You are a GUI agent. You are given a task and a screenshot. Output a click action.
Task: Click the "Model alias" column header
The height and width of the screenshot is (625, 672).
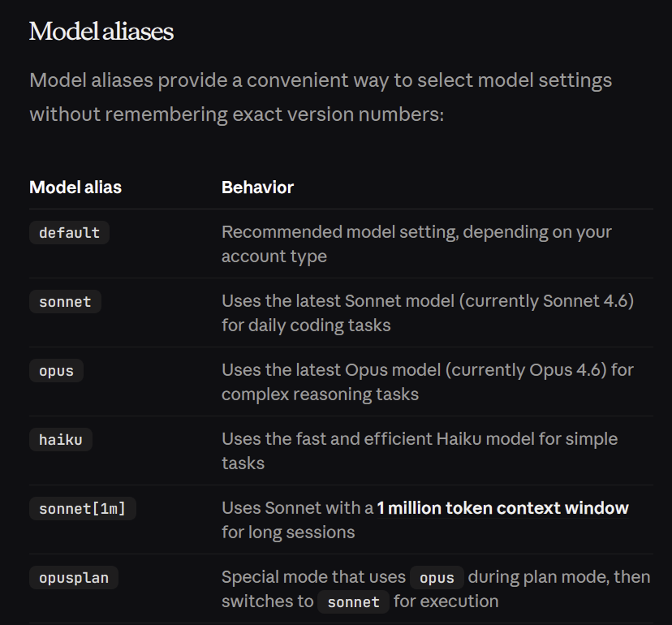(75, 187)
